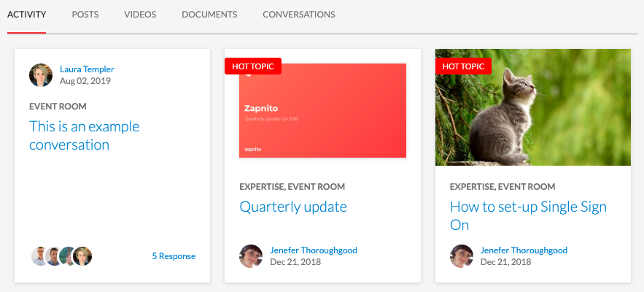Select the Activity tab
644x292 pixels.
click(x=27, y=15)
